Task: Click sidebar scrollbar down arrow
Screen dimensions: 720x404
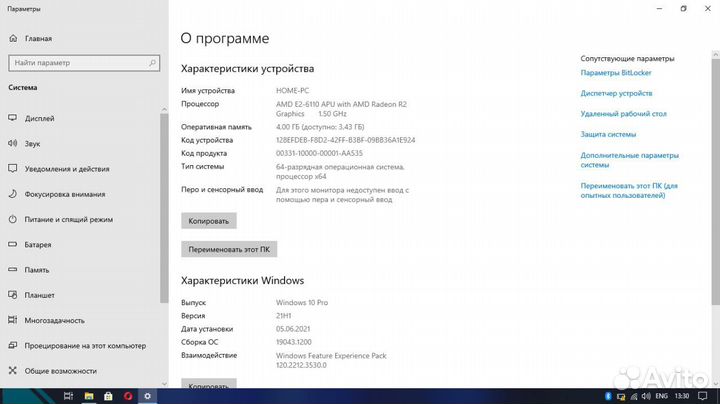Action: (x=164, y=383)
